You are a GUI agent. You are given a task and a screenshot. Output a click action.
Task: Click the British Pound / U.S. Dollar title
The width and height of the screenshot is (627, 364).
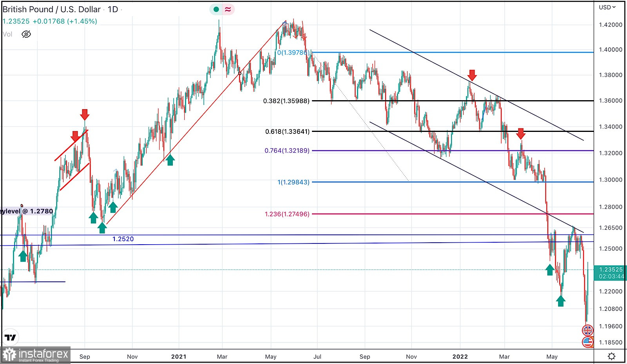coord(52,9)
